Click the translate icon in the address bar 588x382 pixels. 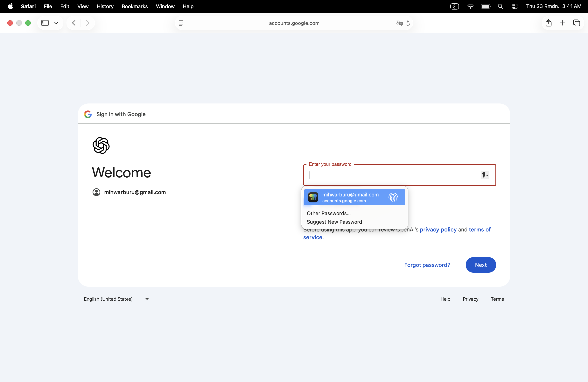(399, 23)
